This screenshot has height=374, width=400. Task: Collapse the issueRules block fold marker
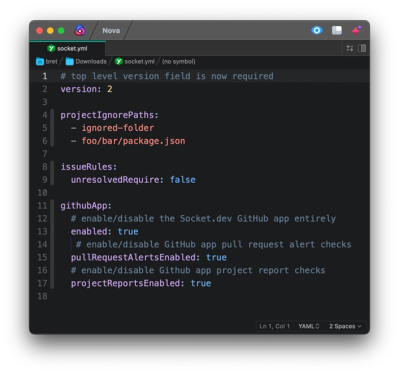(x=52, y=173)
